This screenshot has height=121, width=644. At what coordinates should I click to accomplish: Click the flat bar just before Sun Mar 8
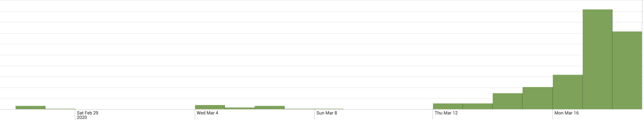coord(300,109)
